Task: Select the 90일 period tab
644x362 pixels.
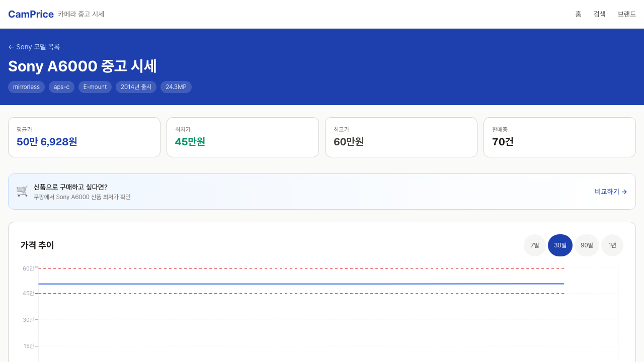Action: tap(587, 245)
